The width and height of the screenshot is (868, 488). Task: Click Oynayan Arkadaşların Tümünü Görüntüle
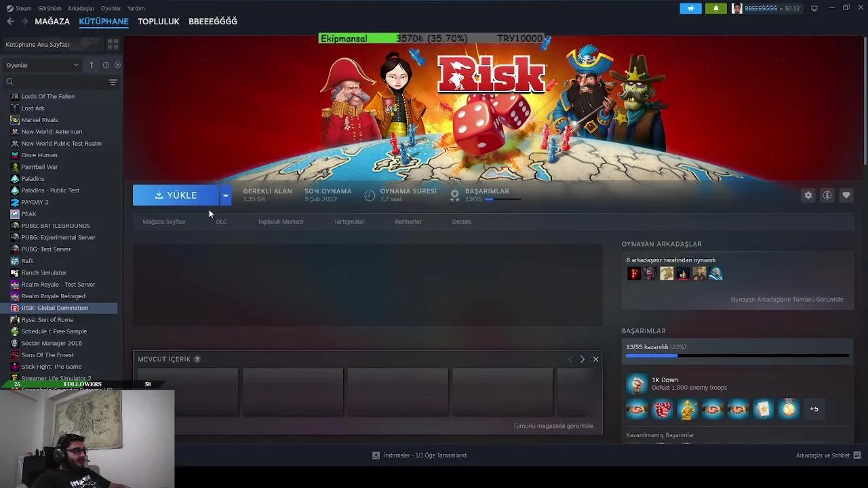[787, 300]
